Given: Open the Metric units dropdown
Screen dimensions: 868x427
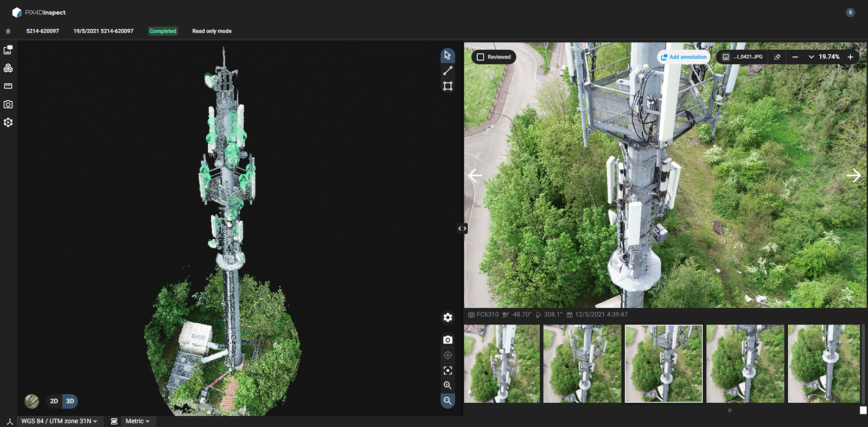Looking at the screenshot, I should [x=138, y=421].
